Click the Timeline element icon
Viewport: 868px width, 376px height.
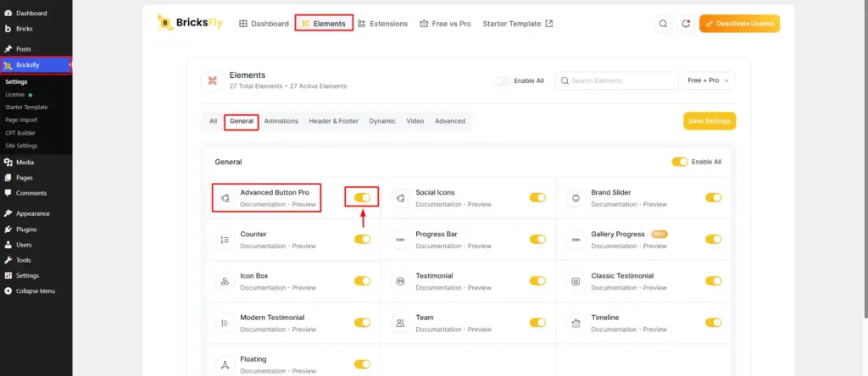coord(576,323)
